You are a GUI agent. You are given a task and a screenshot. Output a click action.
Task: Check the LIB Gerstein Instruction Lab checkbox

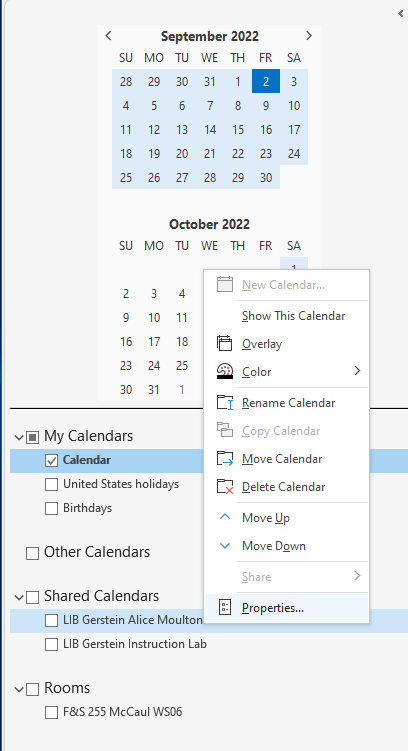51,645
